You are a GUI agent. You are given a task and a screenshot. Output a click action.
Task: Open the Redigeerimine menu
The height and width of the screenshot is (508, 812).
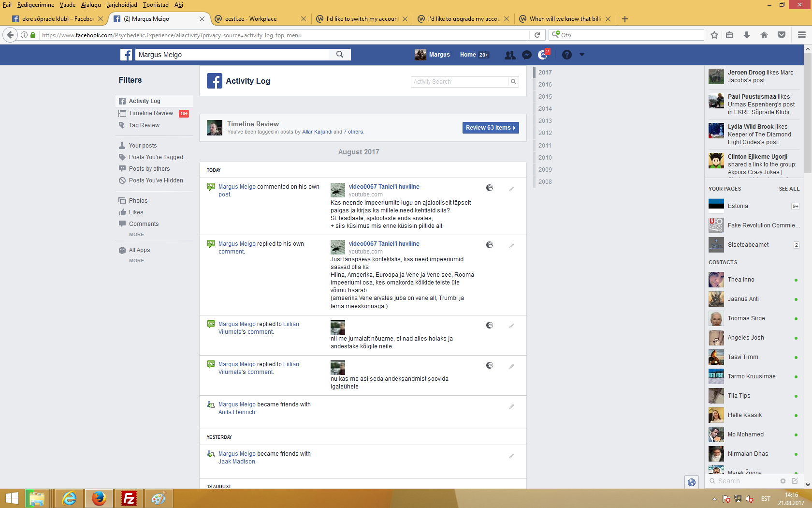36,5
